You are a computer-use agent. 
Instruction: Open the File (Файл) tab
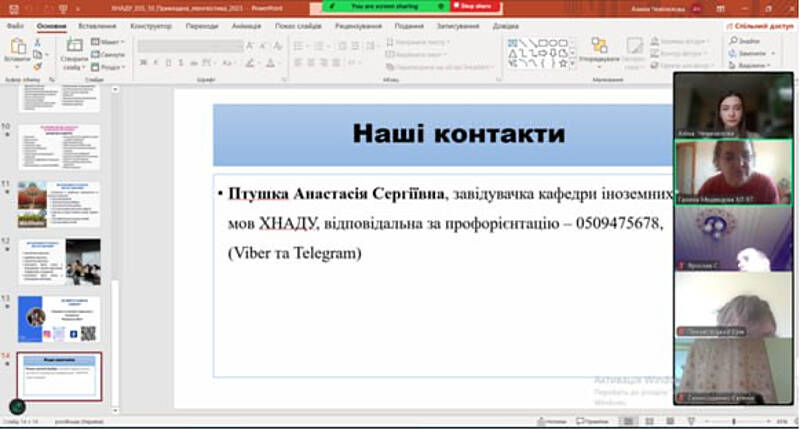pyautogui.click(x=15, y=26)
